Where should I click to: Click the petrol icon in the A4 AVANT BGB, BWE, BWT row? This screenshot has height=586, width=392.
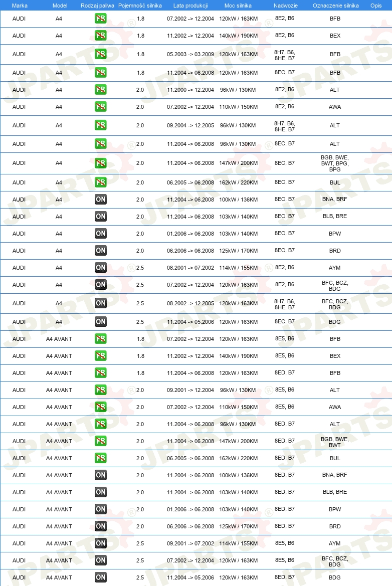click(x=101, y=441)
